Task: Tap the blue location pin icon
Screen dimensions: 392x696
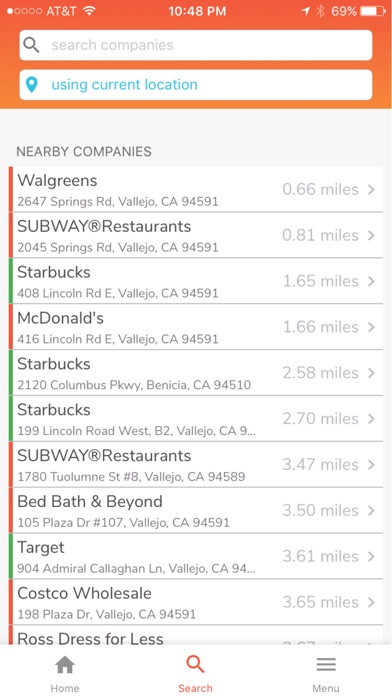Action: (32, 85)
